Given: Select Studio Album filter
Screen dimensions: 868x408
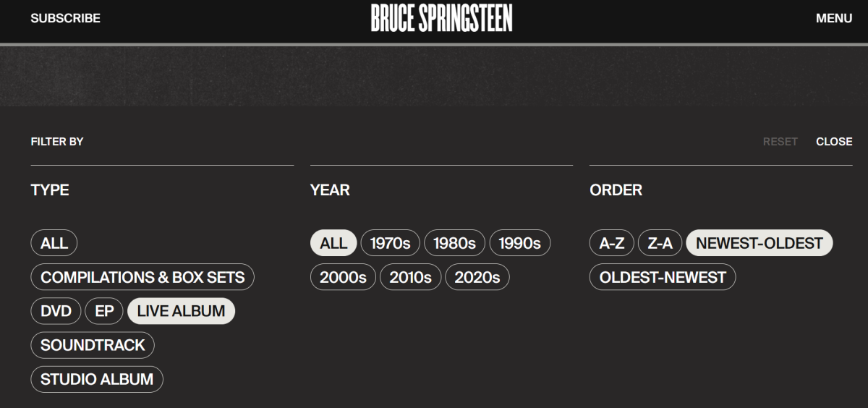Looking at the screenshot, I should (97, 379).
